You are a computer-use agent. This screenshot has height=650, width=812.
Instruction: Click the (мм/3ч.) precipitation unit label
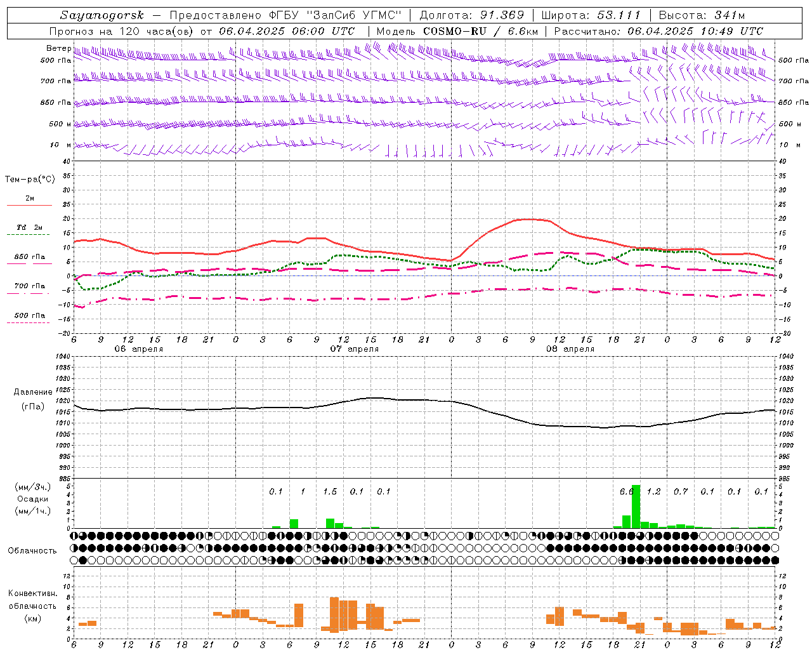pyautogui.click(x=33, y=487)
